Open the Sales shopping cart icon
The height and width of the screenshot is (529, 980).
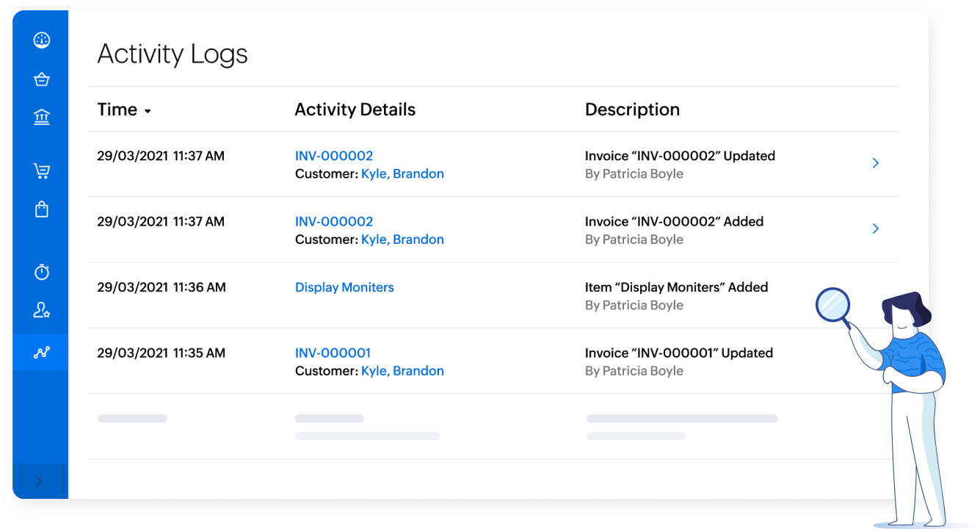coord(42,171)
